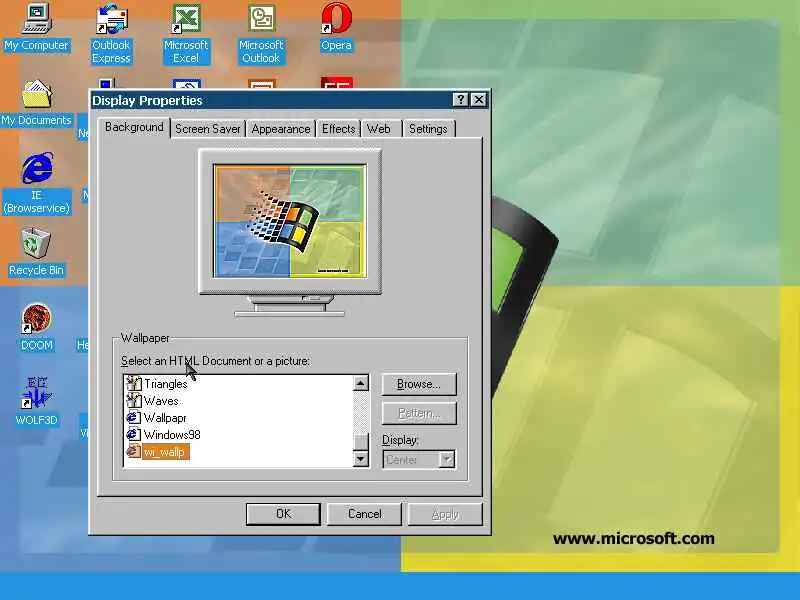Image resolution: width=800 pixels, height=600 pixels.
Task: Click the Cancel button
Action: click(x=364, y=514)
